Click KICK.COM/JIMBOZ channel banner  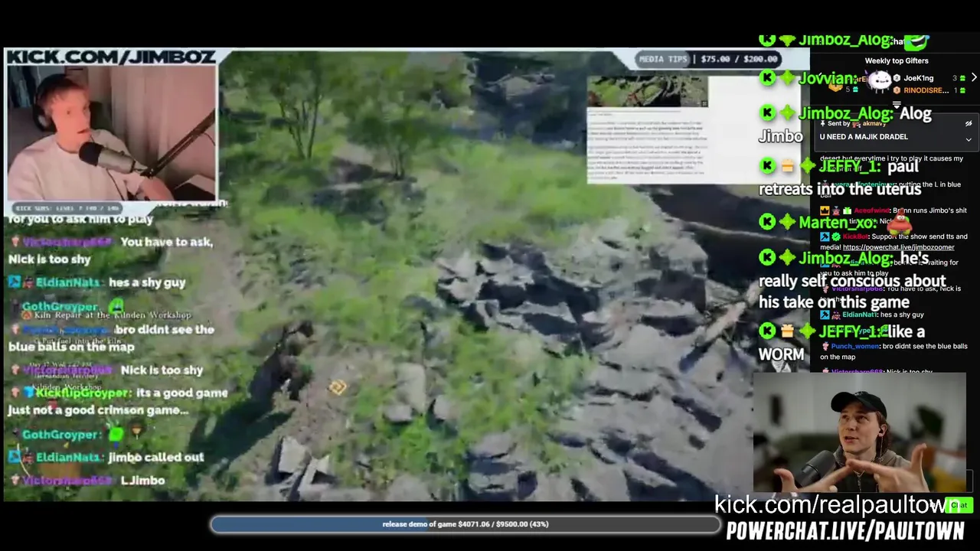click(111, 57)
